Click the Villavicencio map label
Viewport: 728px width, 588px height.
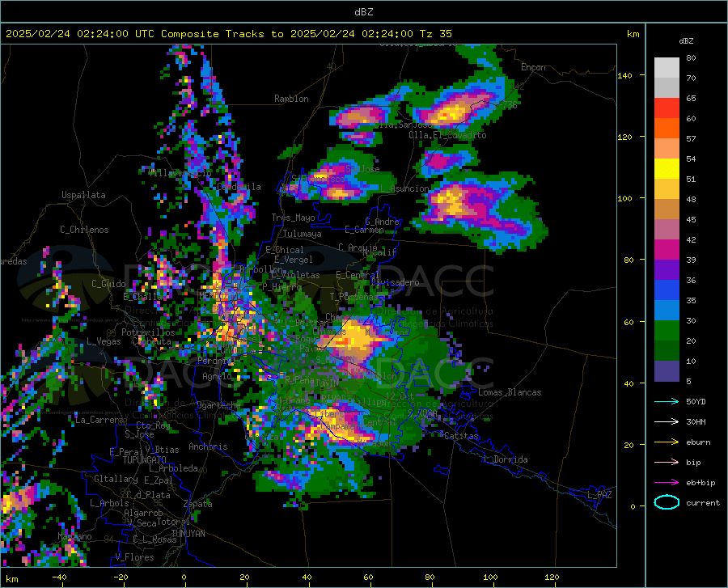coord(180,172)
